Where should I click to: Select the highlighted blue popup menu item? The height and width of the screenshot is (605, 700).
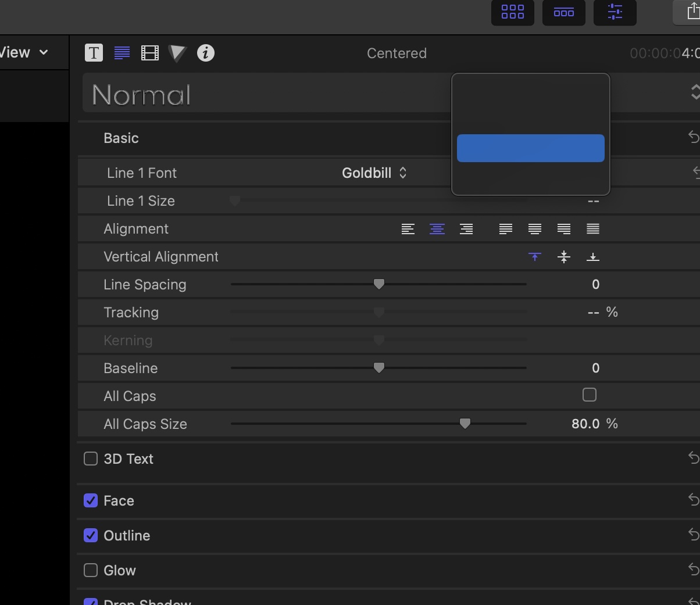(x=530, y=148)
